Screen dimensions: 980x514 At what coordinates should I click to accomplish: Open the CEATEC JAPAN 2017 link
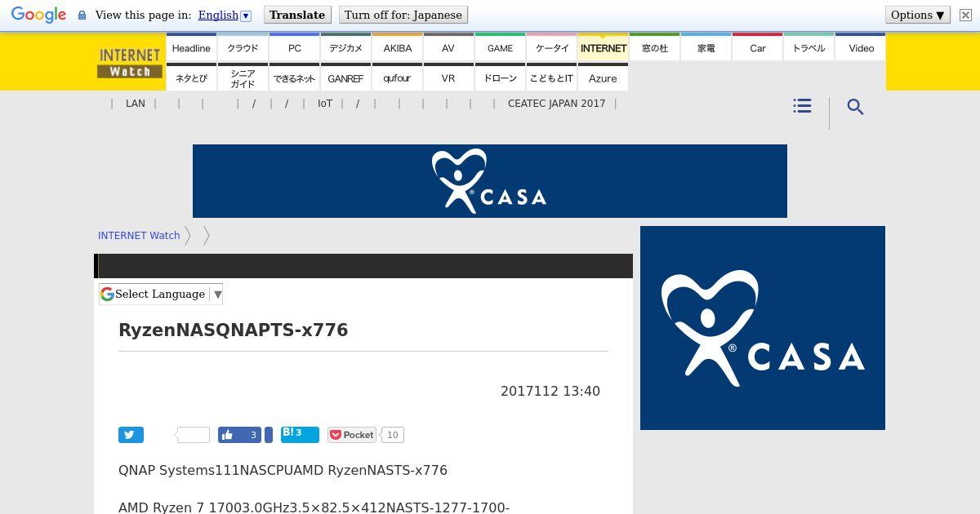click(x=557, y=104)
